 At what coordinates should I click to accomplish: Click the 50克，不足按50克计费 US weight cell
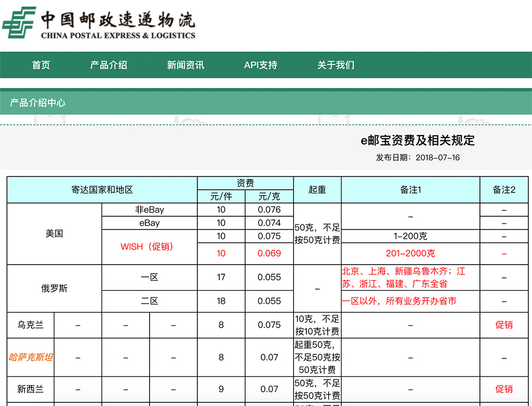(317, 233)
